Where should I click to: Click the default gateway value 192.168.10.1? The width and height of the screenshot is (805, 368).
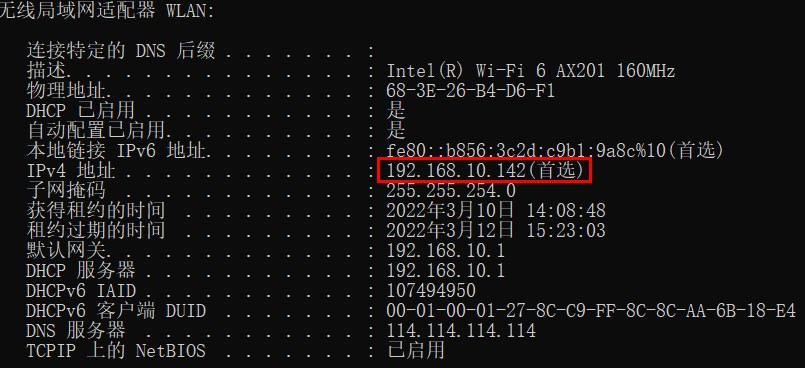(x=445, y=250)
